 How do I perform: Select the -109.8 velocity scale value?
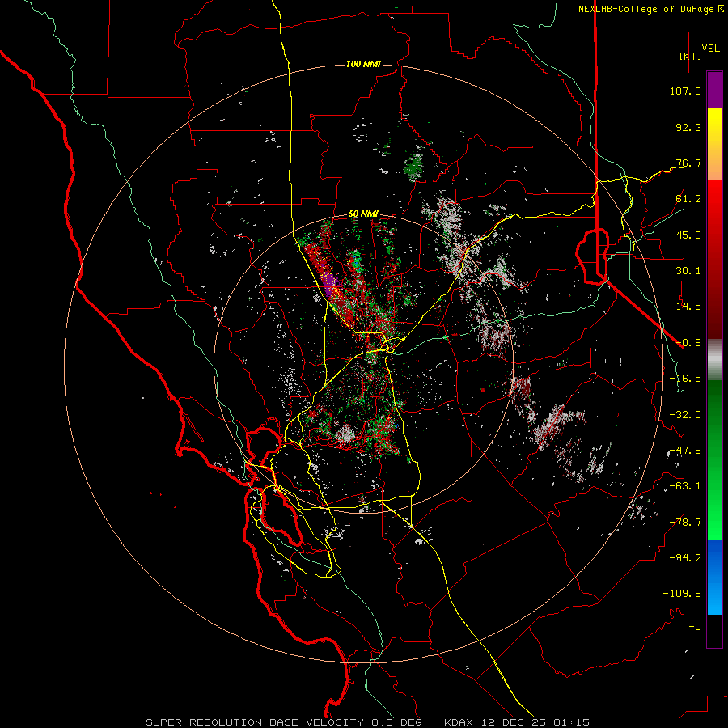point(682,594)
